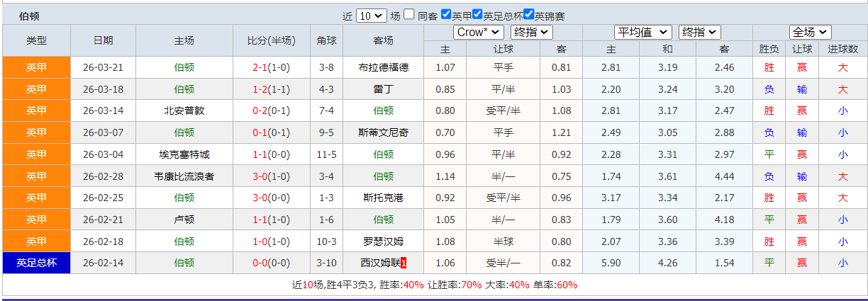Click corner count 10-3
The height and width of the screenshot is (301, 868).
(x=327, y=241)
